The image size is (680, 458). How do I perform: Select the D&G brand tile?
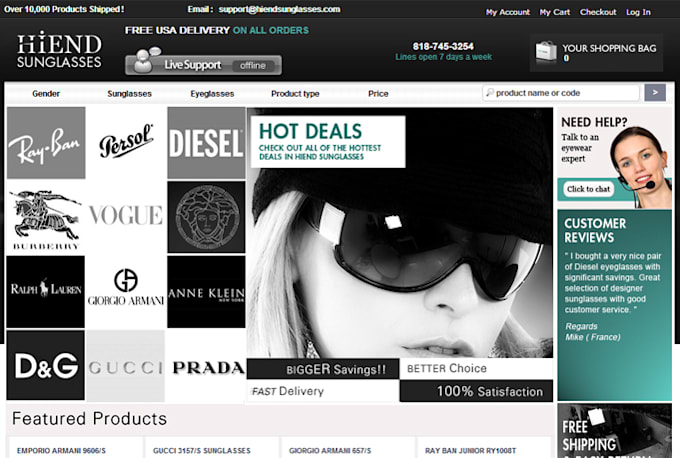46,365
